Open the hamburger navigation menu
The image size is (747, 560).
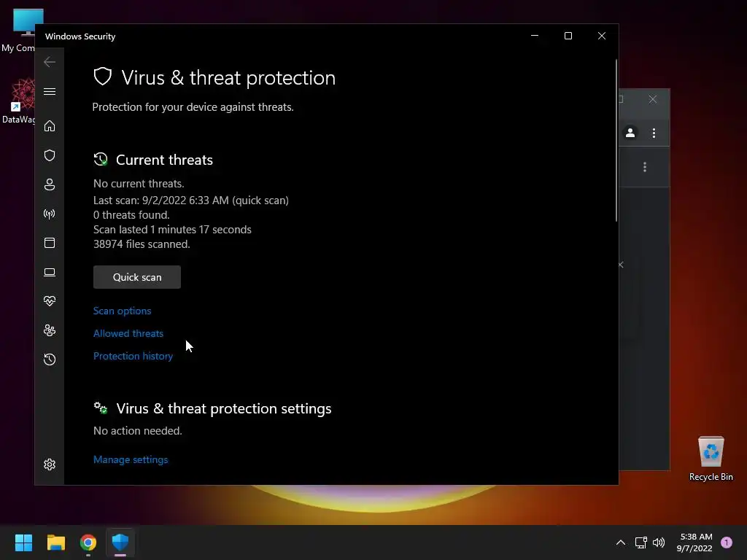[50, 91]
